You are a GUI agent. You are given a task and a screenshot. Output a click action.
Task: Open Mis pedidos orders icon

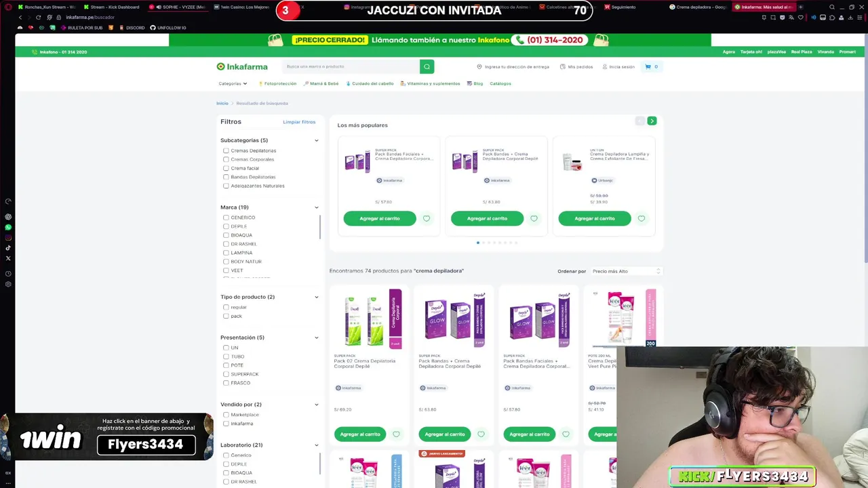tap(563, 66)
